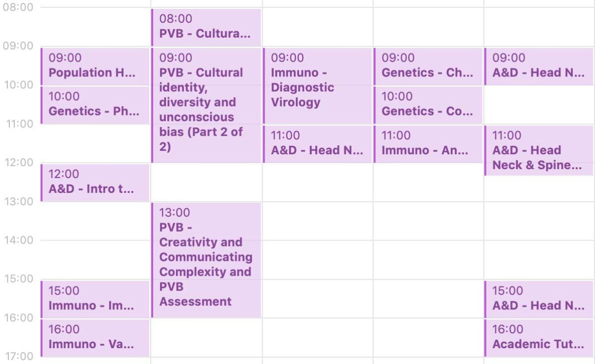Click the 12:00 A&D - Intro event
Image resolution: width=595 pixels, height=364 pixels.
(95, 182)
